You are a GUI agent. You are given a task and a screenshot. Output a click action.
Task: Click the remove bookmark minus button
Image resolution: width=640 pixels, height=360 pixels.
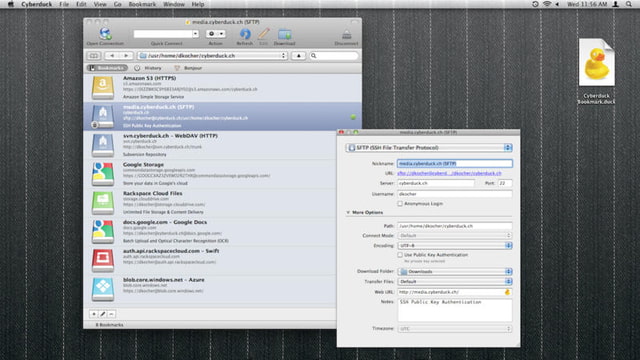[111, 314]
